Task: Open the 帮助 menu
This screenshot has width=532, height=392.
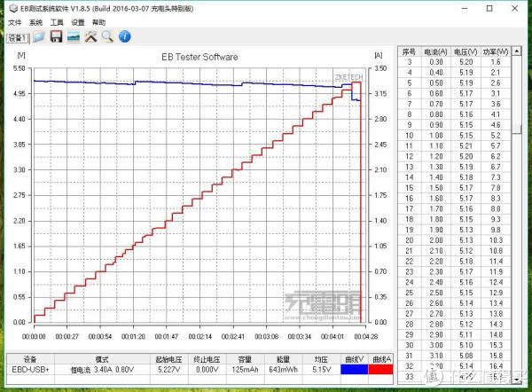Action: pyautogui.click(x=99, y=21)
